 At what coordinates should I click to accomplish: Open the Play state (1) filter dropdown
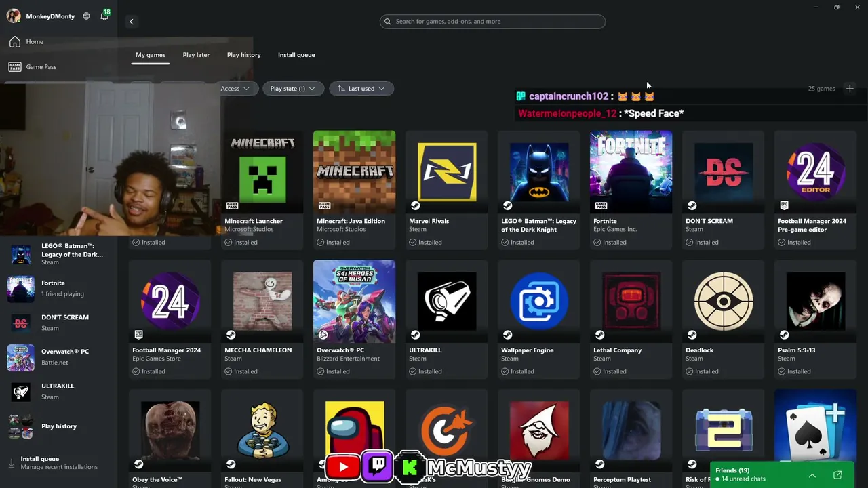[293, 89]
